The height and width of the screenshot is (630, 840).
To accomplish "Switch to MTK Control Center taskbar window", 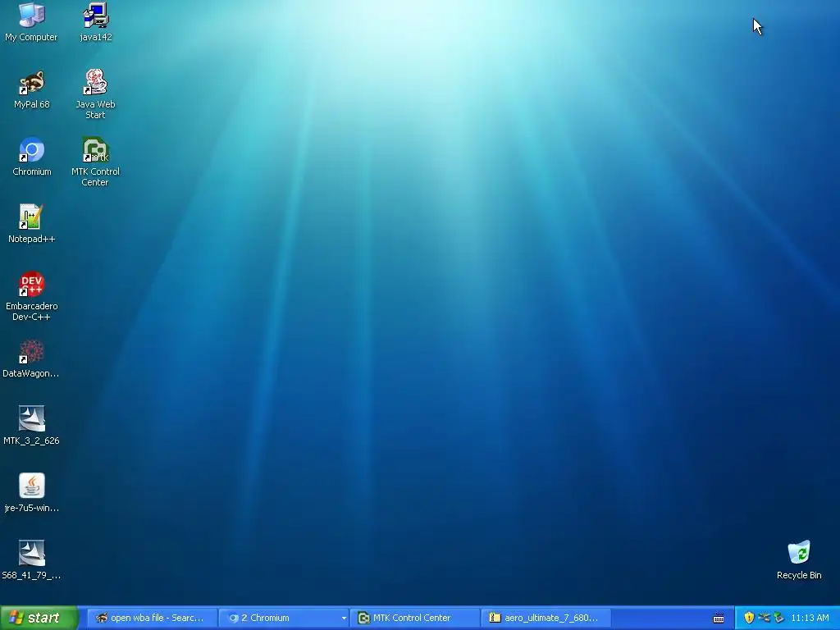I will 414,618.
